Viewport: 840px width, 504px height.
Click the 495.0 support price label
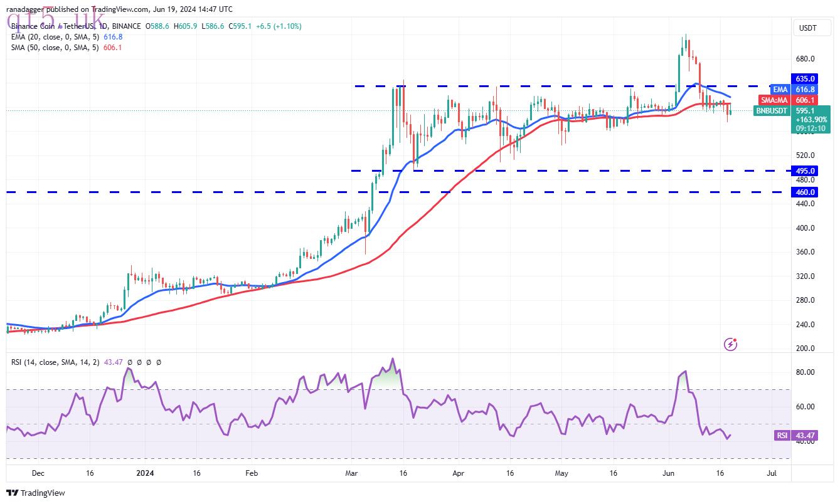click(x=806, y=171)
